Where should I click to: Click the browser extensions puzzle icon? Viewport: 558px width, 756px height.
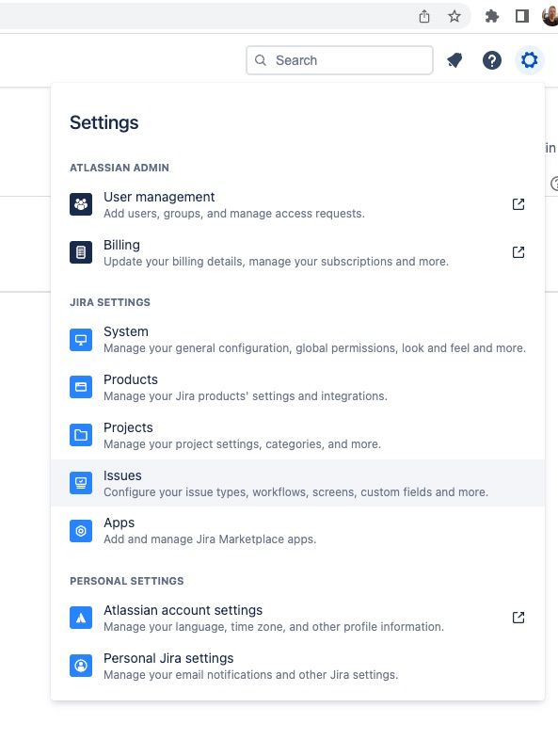pos(491,16)
